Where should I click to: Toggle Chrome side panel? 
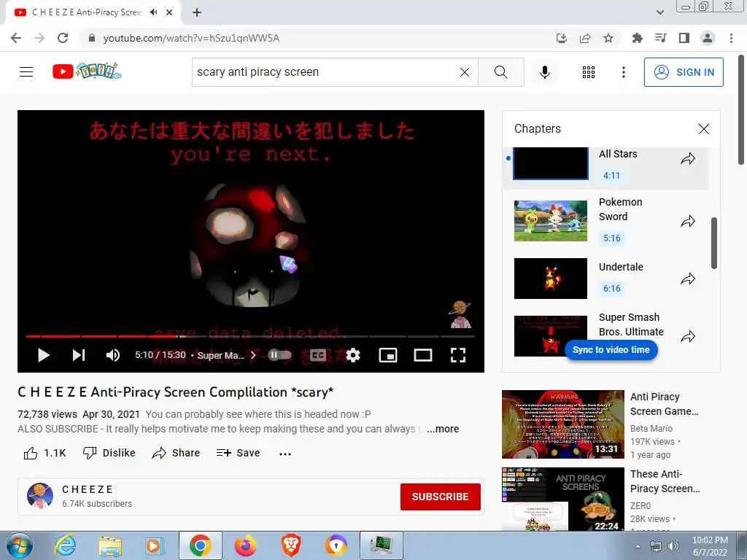(x=684, y=38)
